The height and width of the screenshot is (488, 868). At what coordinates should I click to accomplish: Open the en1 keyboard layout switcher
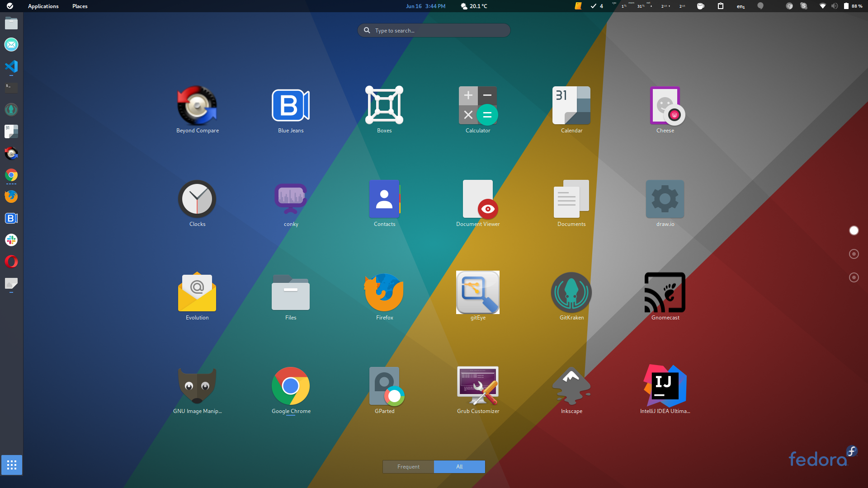tap(741, 6)
